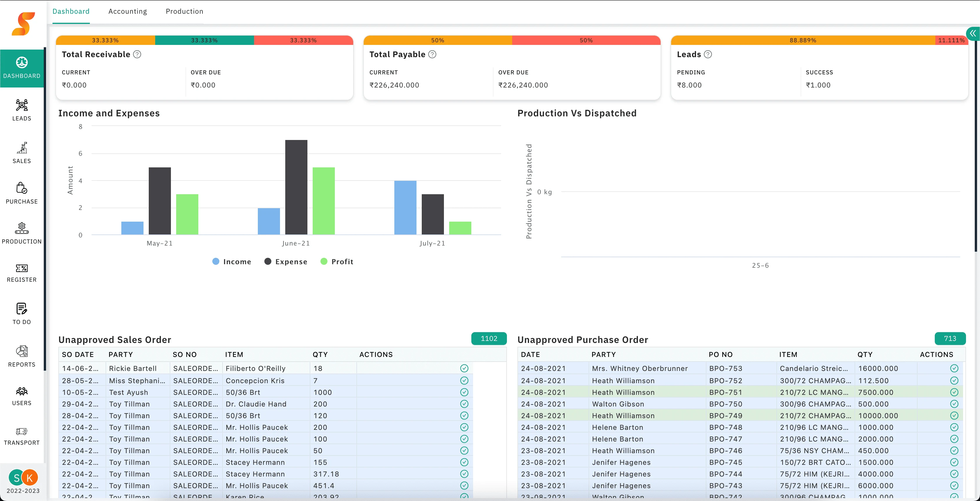Open Production module in sidebar
Screen dimensions: 980x501
pyautogui.click(x=22, y=228)
